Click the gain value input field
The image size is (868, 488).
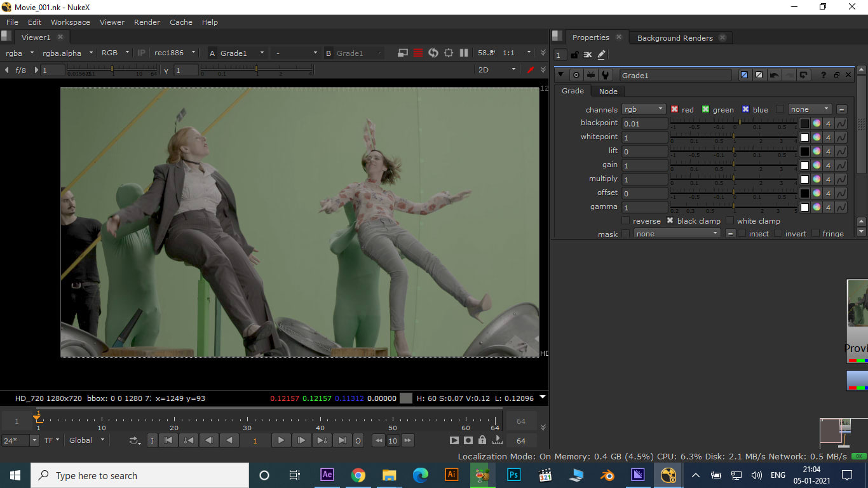click(644, 165)
